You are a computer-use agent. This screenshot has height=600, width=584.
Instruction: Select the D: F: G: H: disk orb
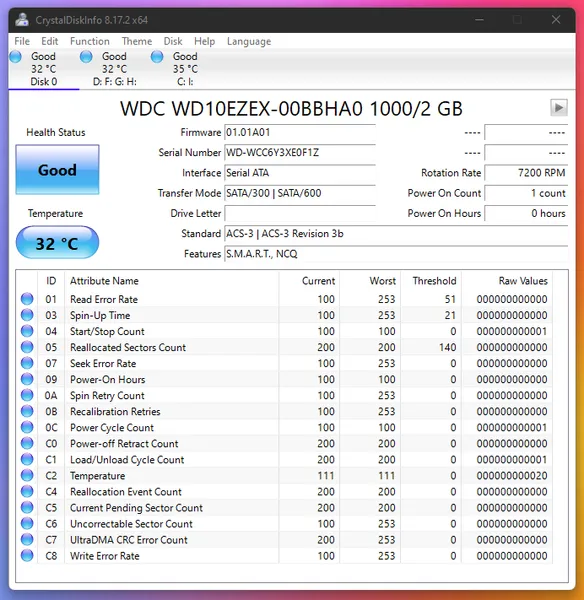(x=86, y=57)
